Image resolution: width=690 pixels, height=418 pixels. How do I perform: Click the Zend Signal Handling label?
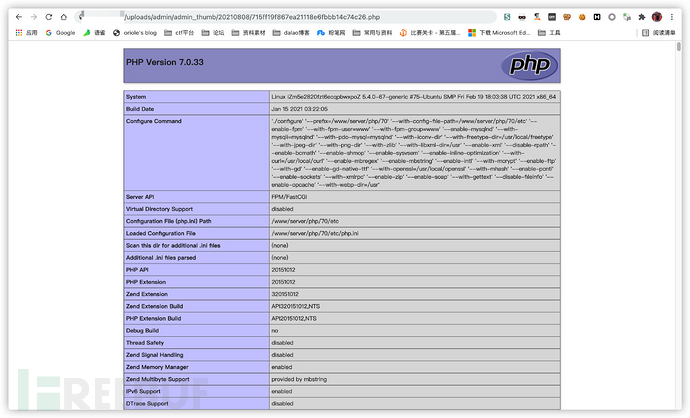tap(154, 355)
